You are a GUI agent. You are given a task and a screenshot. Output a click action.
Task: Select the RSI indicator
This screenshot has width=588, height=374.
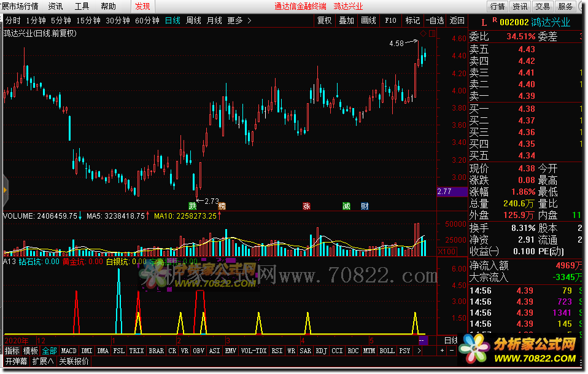pyautogui.click(x=277, y=351)
